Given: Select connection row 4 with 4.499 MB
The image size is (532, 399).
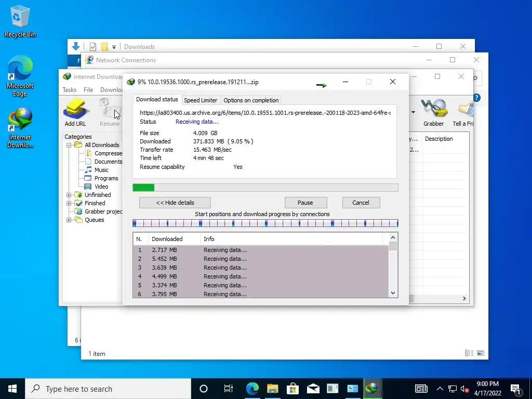Looking at the screenshot, I should pos(261,276).
